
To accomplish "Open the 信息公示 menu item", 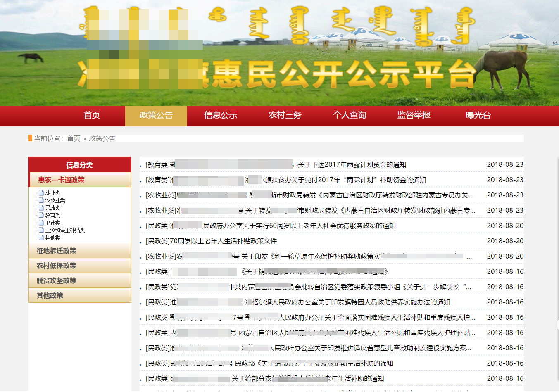I will 221,115.
